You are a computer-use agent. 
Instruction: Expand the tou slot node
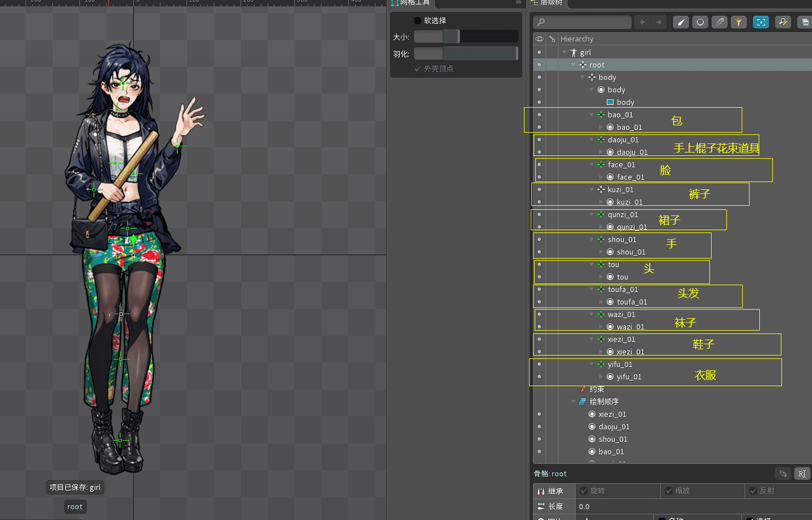[x=601, y=277]
